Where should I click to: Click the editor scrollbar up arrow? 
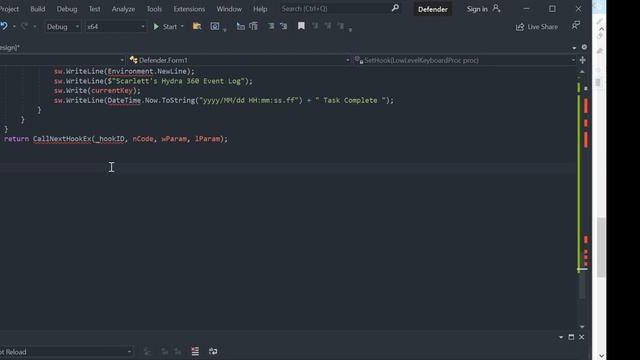tap(582, 72)
